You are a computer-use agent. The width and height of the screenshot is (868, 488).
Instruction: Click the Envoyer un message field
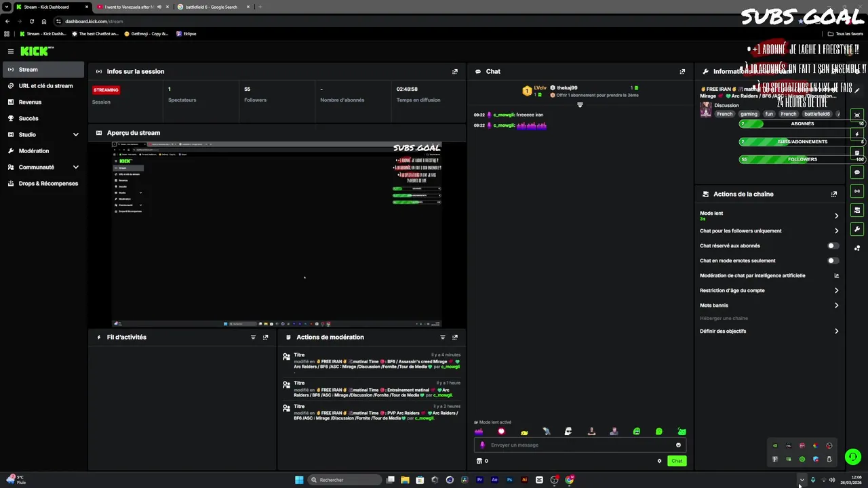580,445
